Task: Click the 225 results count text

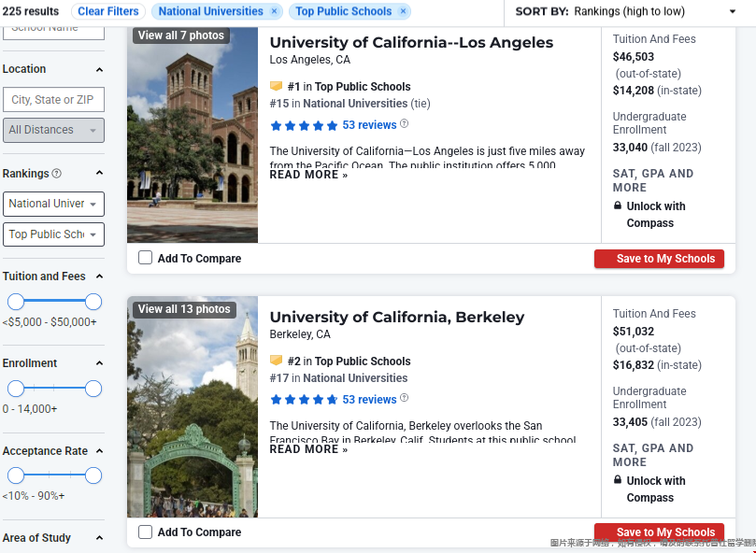Action: (x=31, y=11)
